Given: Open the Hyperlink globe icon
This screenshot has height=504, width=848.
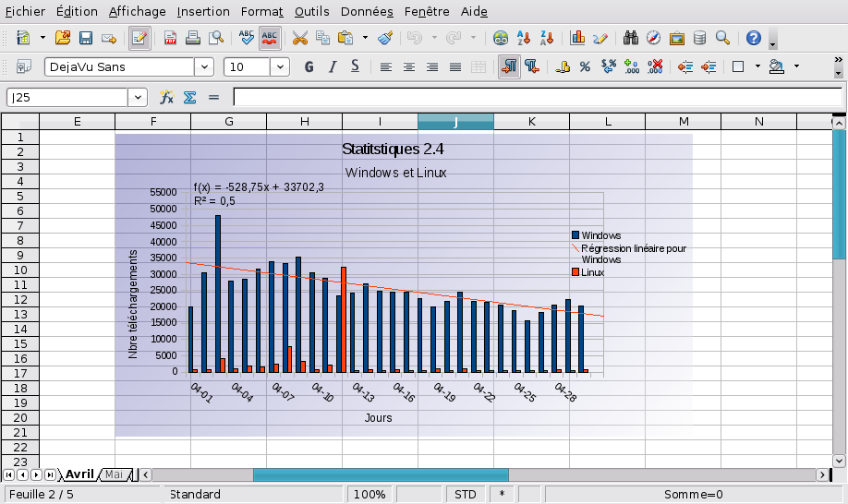Looking at the screenshot, I should (501, 38).
